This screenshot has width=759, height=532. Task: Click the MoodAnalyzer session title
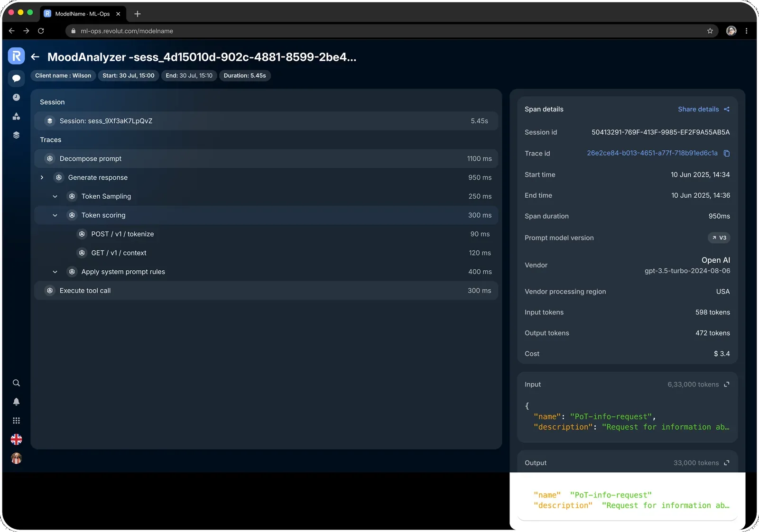[202, 57]
